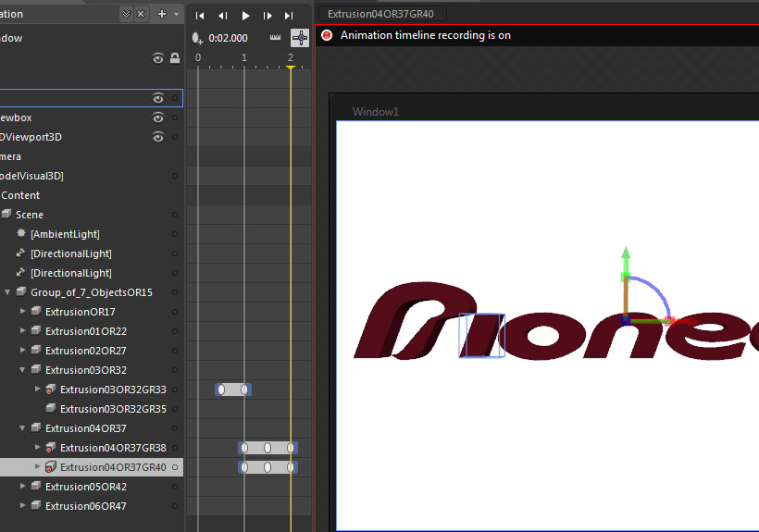
Task: Toggle visibility of Viewbox row
Action: [158, 118]
